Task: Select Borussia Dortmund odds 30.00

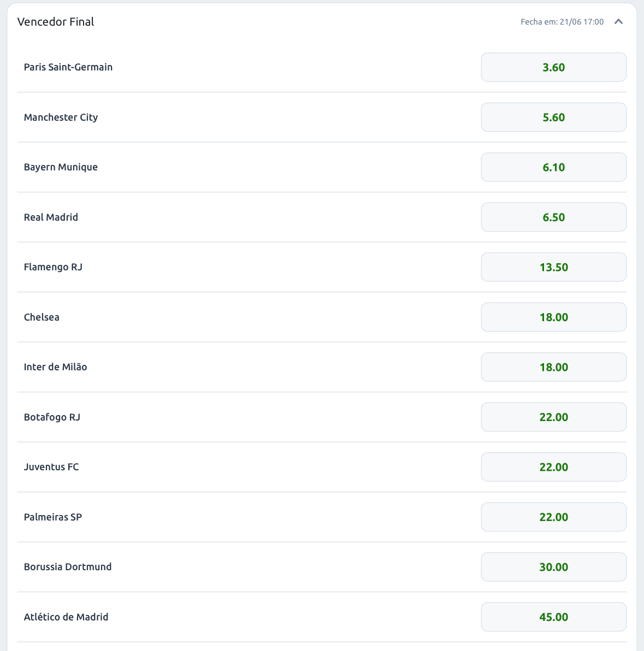Action: click(x=553, y=567)
